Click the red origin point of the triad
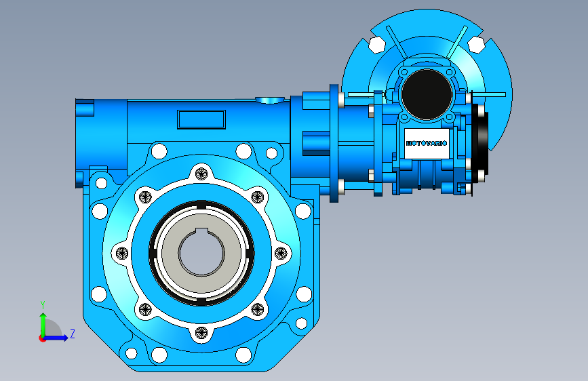Viewport: 588px width, 381px height. (x=42, y=339)
